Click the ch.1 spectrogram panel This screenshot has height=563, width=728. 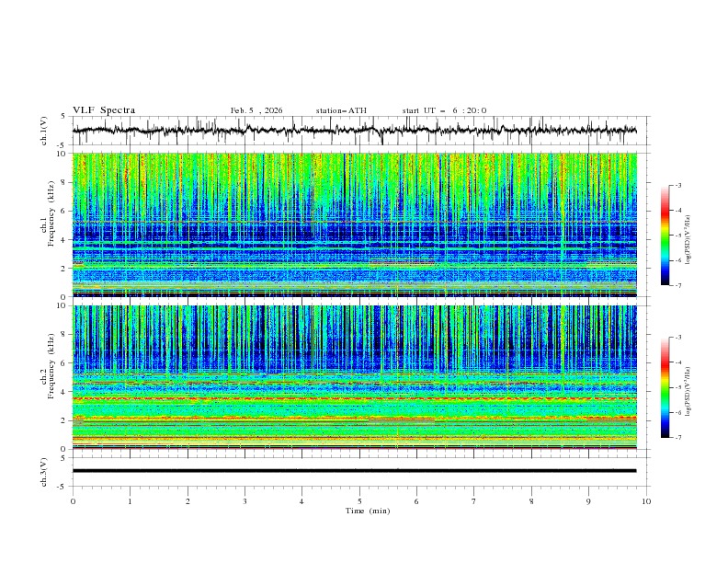click(355, 224)
